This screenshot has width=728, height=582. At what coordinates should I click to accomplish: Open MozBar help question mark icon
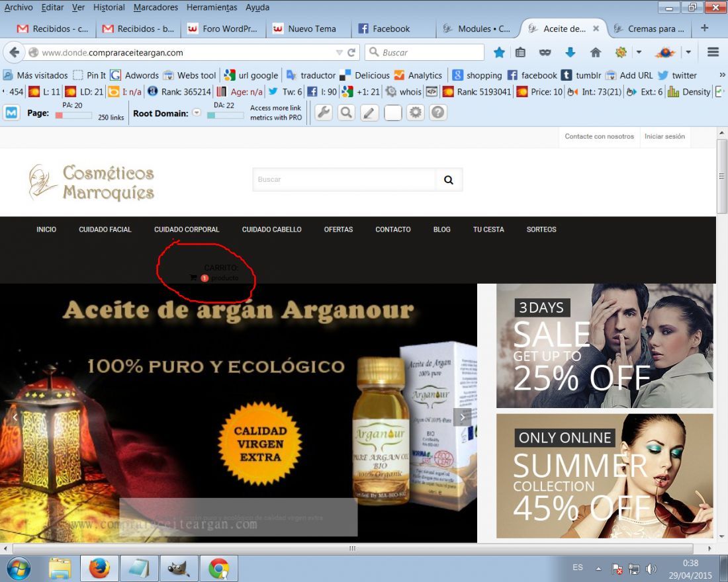(x=438, y=112)
